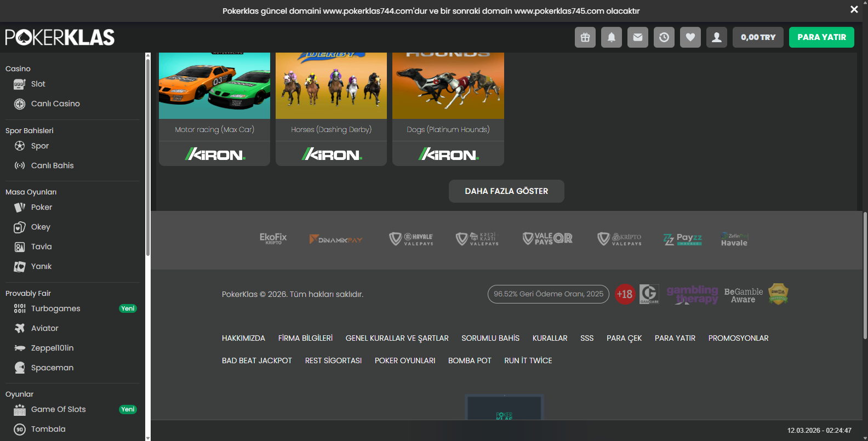The height and width of the screenshot is (441, 868).
Task: Open favorites heart icon
Action: pos(690,37)
